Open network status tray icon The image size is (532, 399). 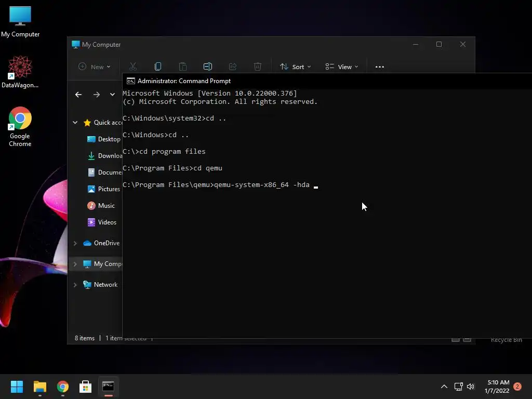459,387
